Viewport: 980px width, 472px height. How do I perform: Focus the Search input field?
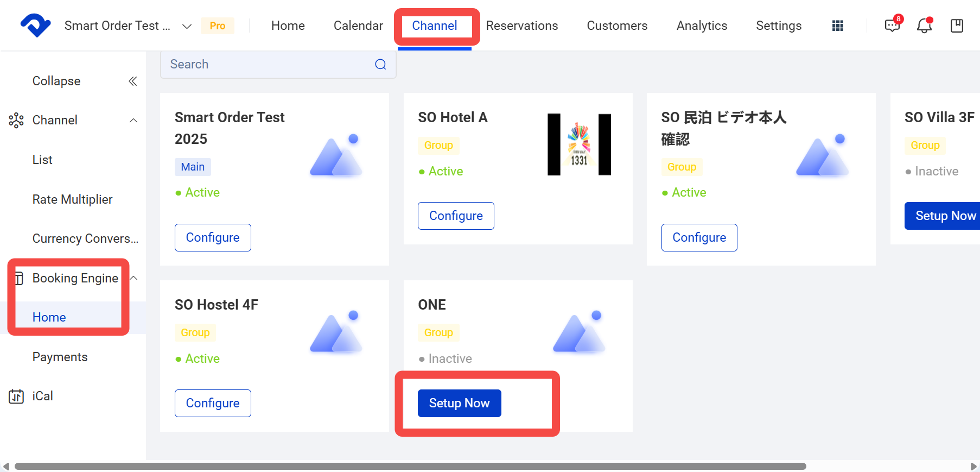click(278, 65)
